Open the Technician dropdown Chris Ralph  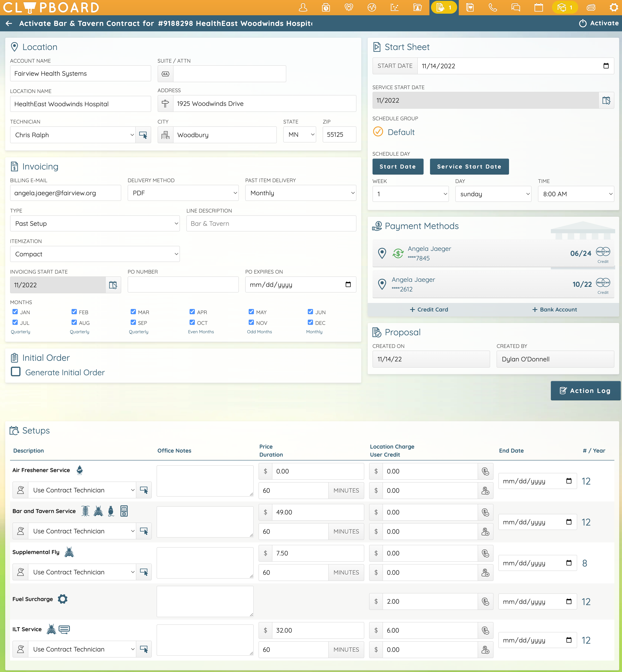[x=73, y=135]
